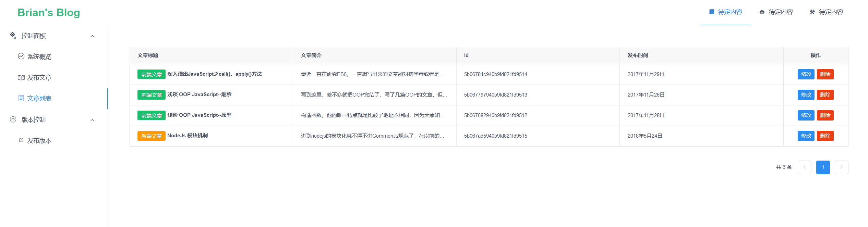Viewport: 868px width, 227px height.
Task: Click summary starting 构造函数
Action: [373, 115]
